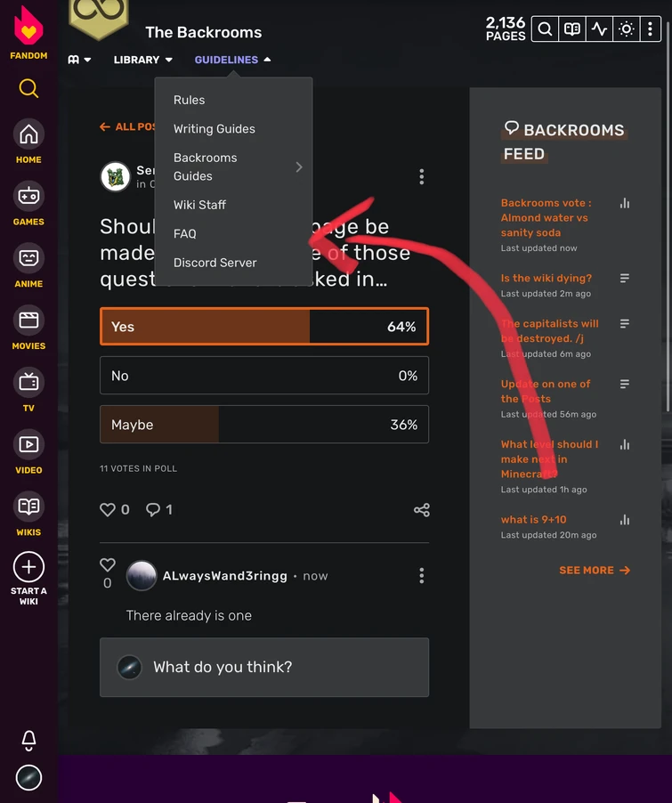Image resolution: width=672 pixels, height=803 pixels.
Task: Click the 'What do you think?' reply field
Action: [264, 667]
